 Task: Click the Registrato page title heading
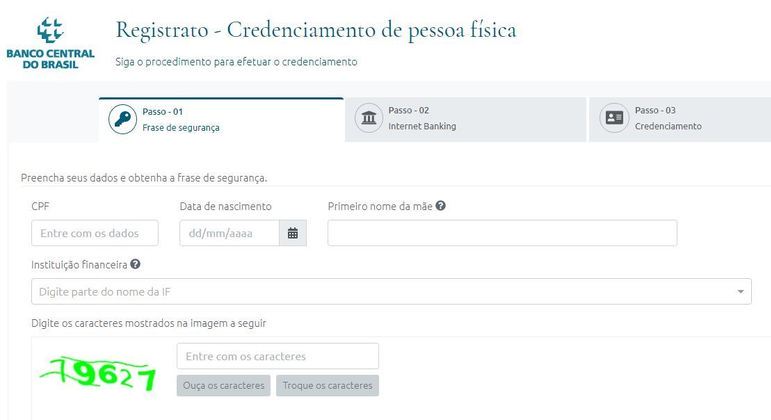point(316,30)
